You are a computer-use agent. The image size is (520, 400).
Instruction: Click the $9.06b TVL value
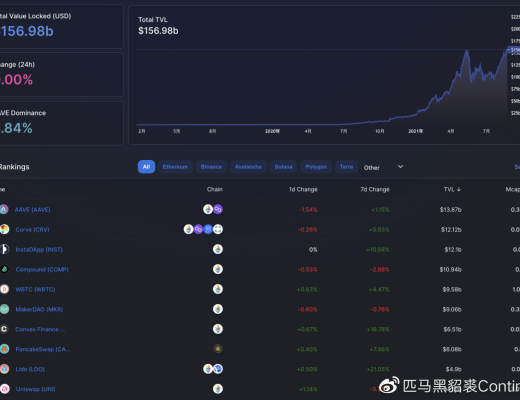click(x=452, y=309)
